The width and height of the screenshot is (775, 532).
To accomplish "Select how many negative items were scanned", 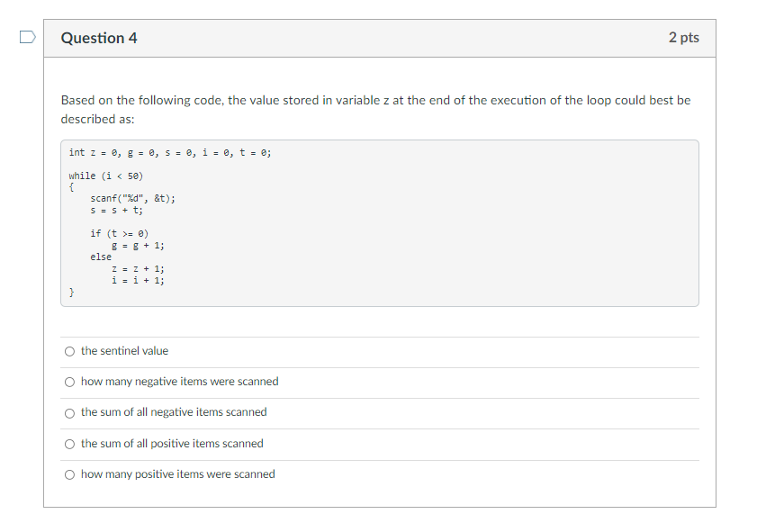I will (69, 382).
